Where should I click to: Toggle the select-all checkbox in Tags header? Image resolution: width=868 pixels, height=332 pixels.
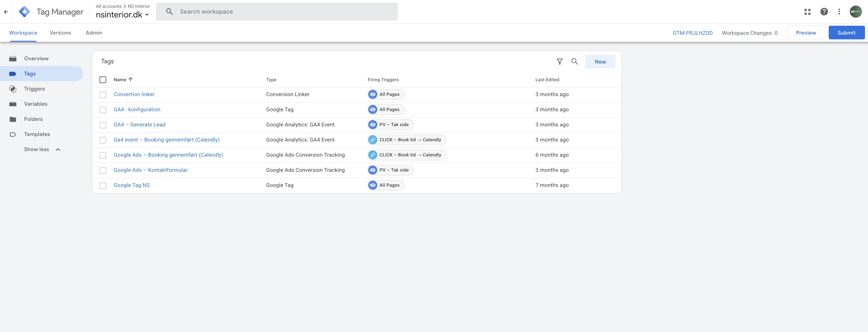(103, 80)
